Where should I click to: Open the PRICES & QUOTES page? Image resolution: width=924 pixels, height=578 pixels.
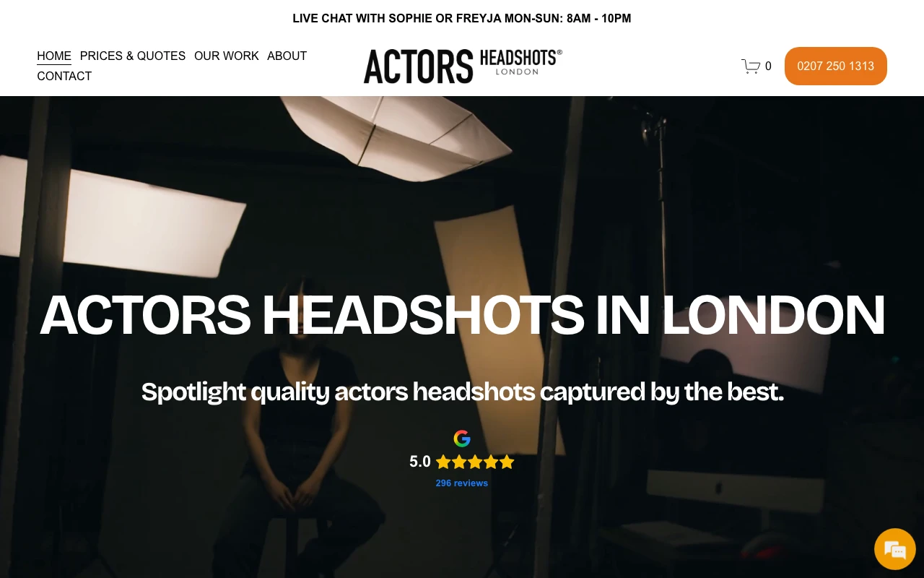[133, 56]
